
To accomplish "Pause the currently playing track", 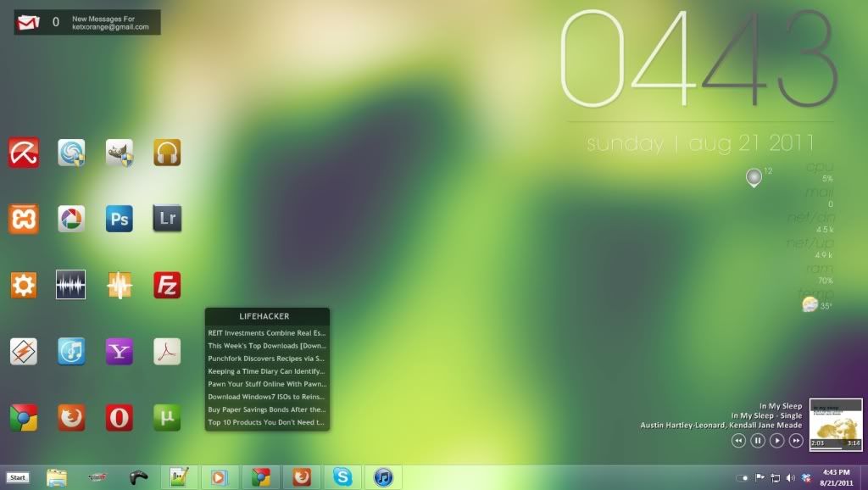I will (x=758, y=440).
